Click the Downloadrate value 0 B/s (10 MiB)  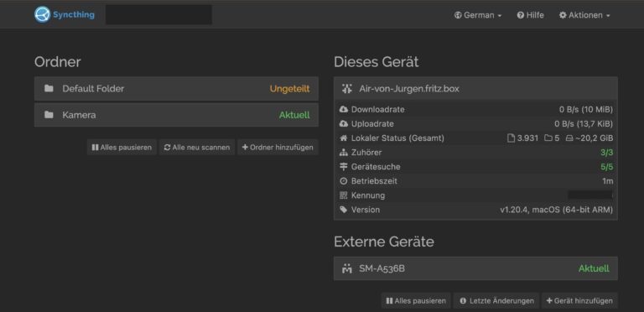pos(586,110)
